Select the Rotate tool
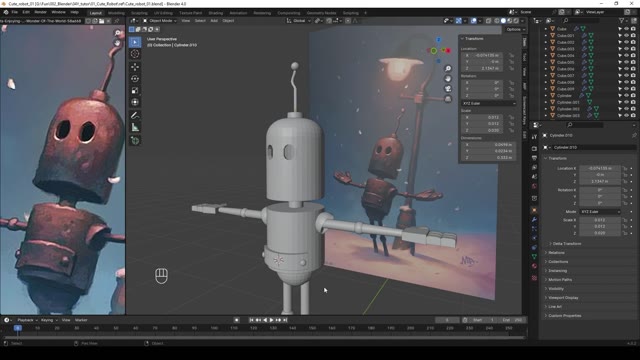Viewport: 640px width, 360px height. 135,78
